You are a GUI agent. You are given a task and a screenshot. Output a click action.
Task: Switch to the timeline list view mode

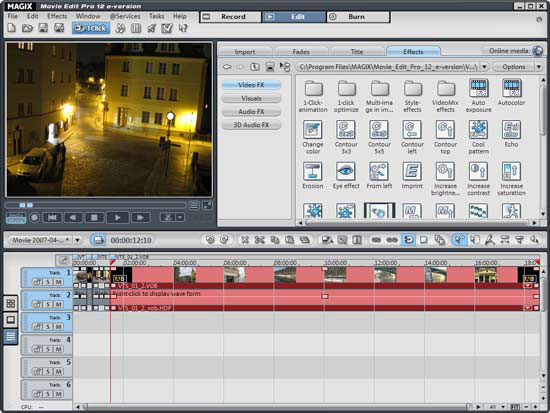11,337
